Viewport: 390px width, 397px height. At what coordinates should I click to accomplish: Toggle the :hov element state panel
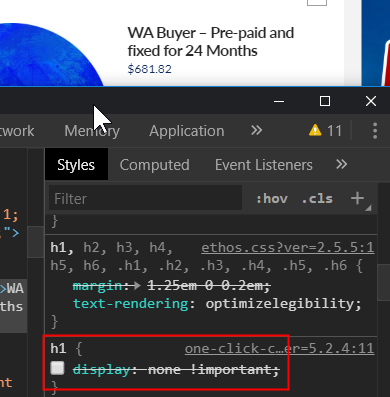272,199
